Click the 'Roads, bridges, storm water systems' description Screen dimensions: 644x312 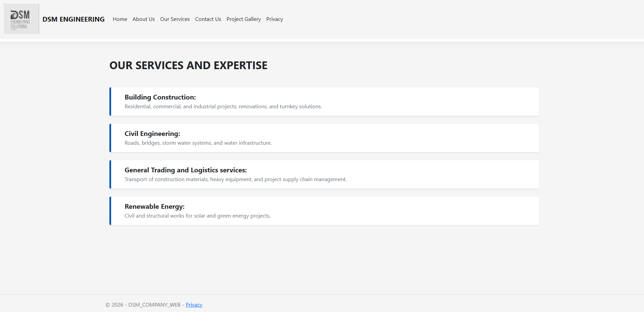tap(198, 143)
